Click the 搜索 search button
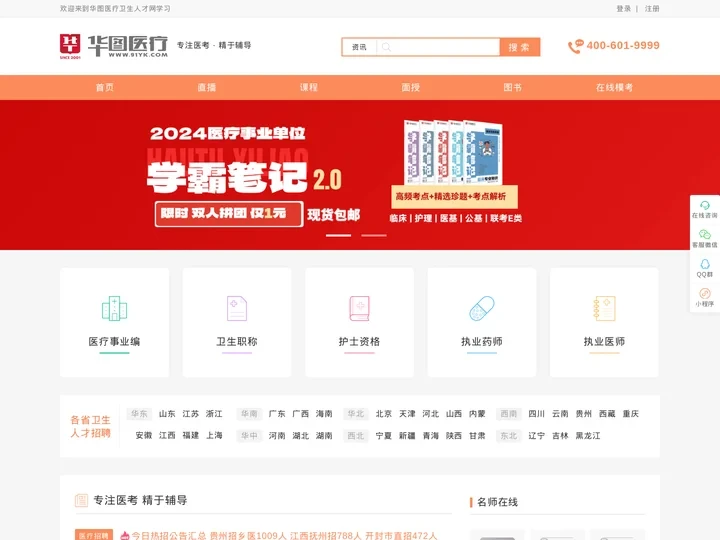 pos(519,47)
